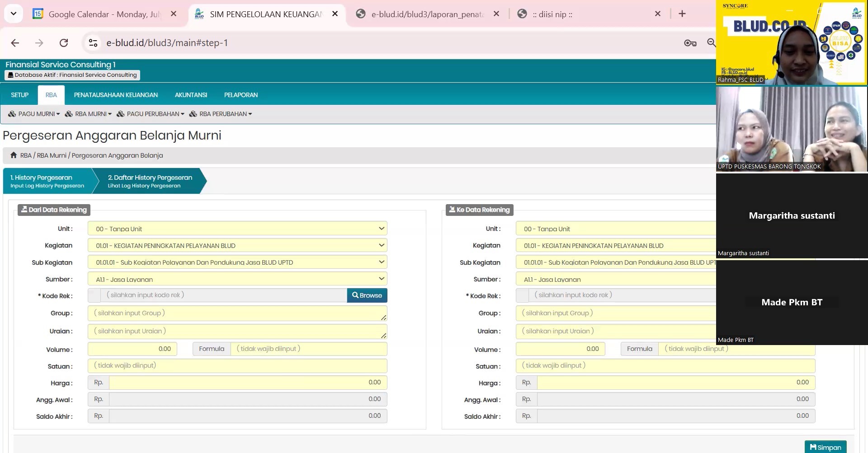Screen dimensions: 868x453
Task: Go back with the browser back arrow
Action: [x=15, y=43]
